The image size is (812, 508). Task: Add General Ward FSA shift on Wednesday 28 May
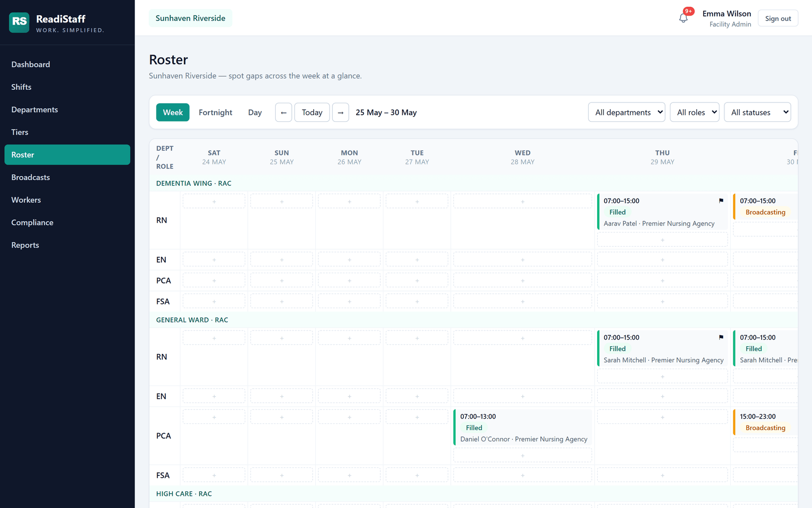[x=523, y=475]
